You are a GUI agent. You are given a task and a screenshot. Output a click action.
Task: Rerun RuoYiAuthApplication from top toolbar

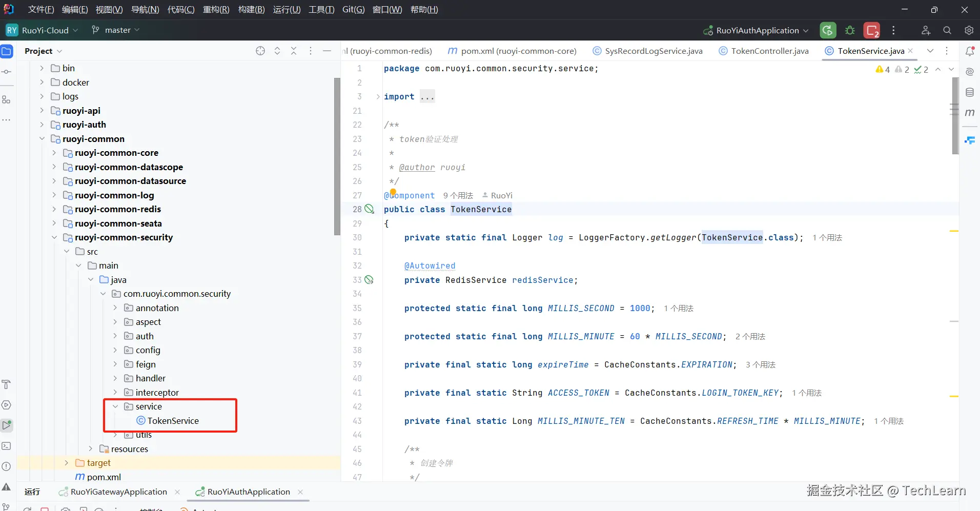(828, 30)
